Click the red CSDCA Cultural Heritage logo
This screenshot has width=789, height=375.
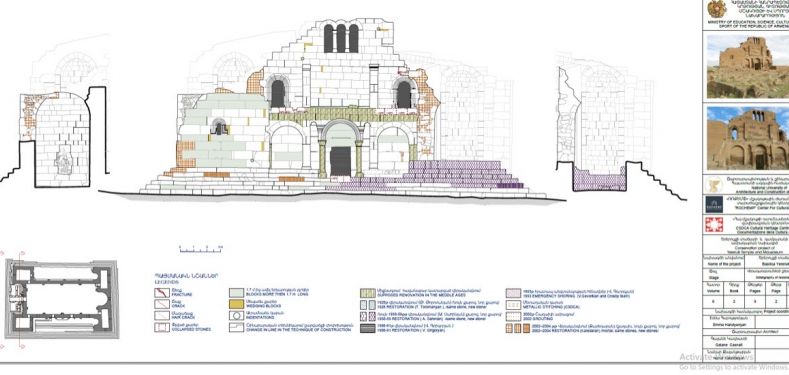coord(714,224)
